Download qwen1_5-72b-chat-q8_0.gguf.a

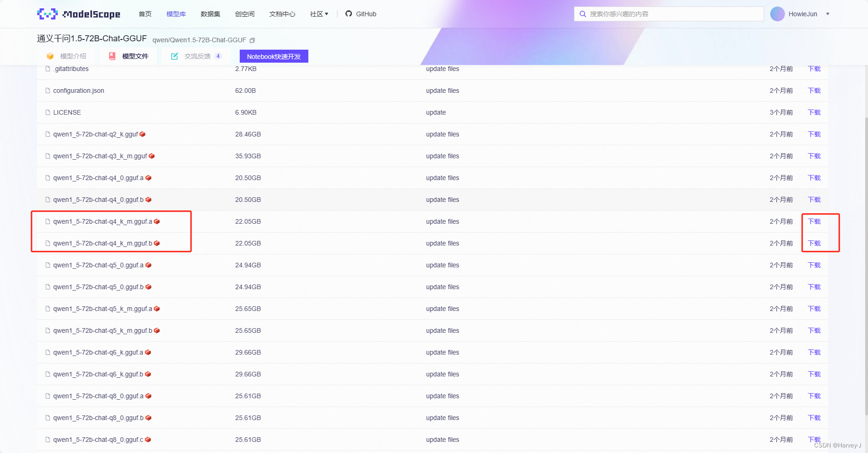814,396
